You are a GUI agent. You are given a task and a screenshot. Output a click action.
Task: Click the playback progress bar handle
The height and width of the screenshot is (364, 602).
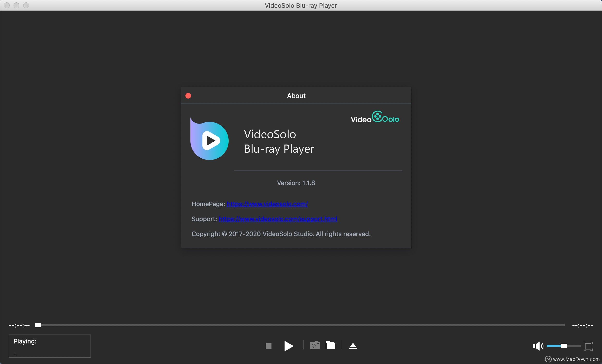click(38, 325)
